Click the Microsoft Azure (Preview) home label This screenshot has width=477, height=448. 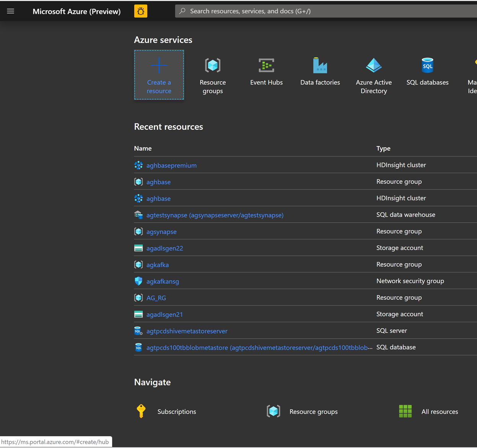77,11
